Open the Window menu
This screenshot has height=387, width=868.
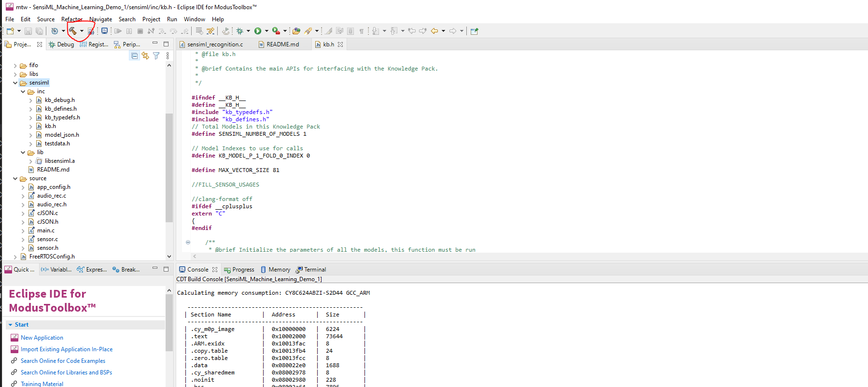tap(195, 19)
